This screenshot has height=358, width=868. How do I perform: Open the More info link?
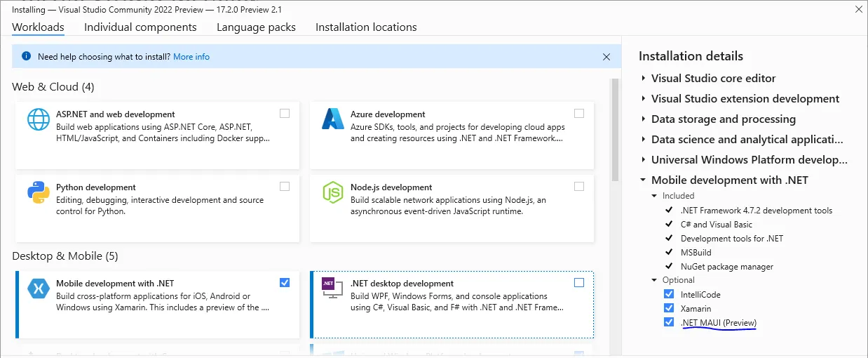(191, 56)
